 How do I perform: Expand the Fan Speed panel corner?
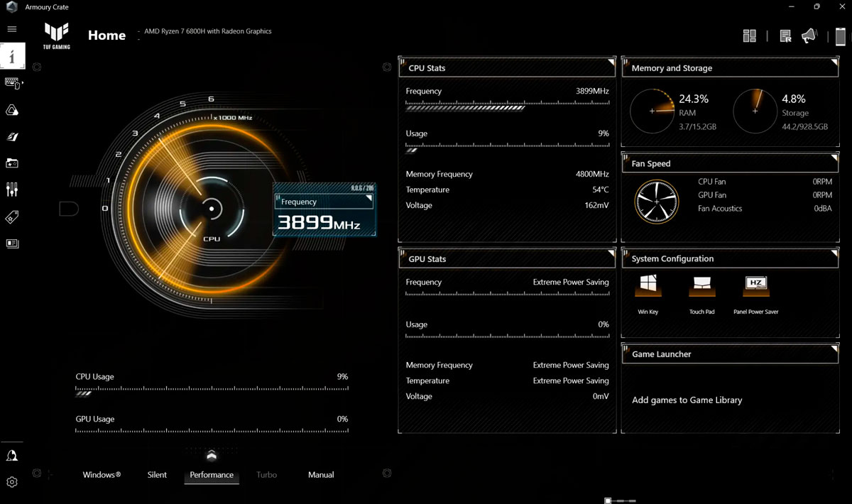coord(834,159)
